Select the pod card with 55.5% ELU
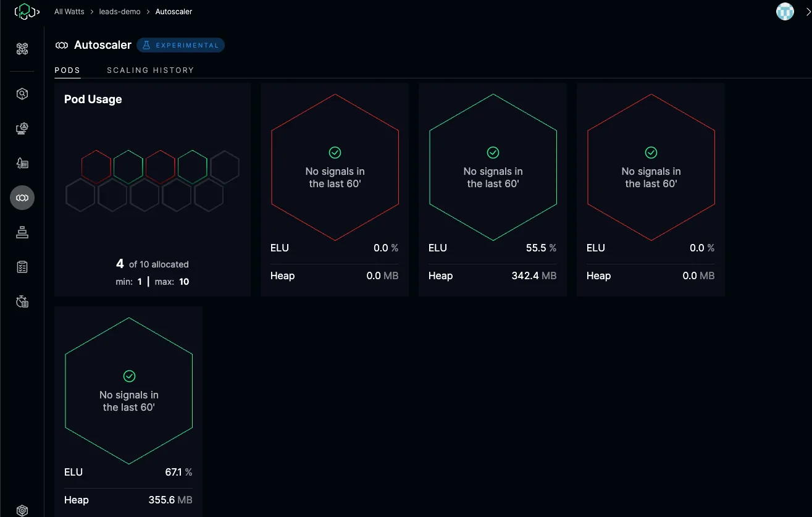Image resolution: width=812 pixels, height=517 pixels. click(493, 190)
